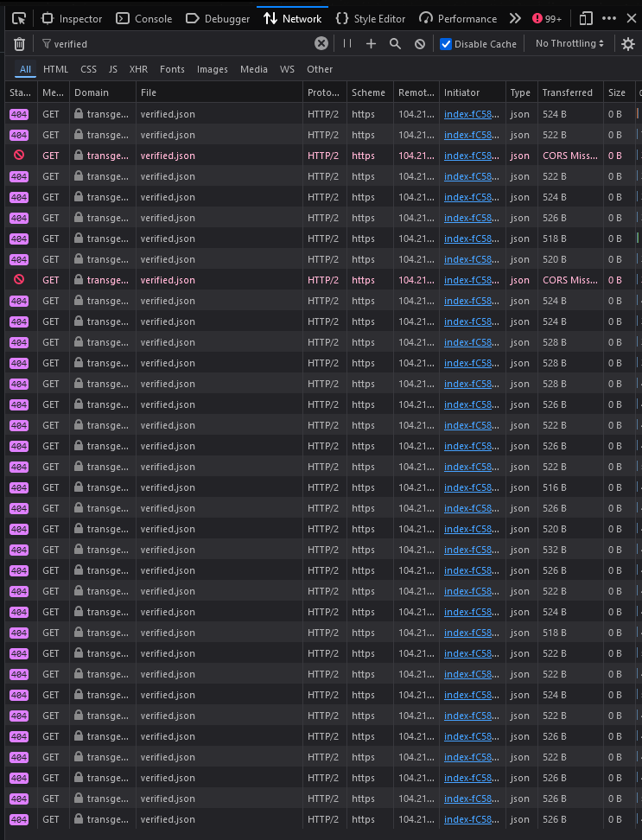Screen dimensions: 642x840
Task: Clear network log with trash icon
Action: coord(19,44)
